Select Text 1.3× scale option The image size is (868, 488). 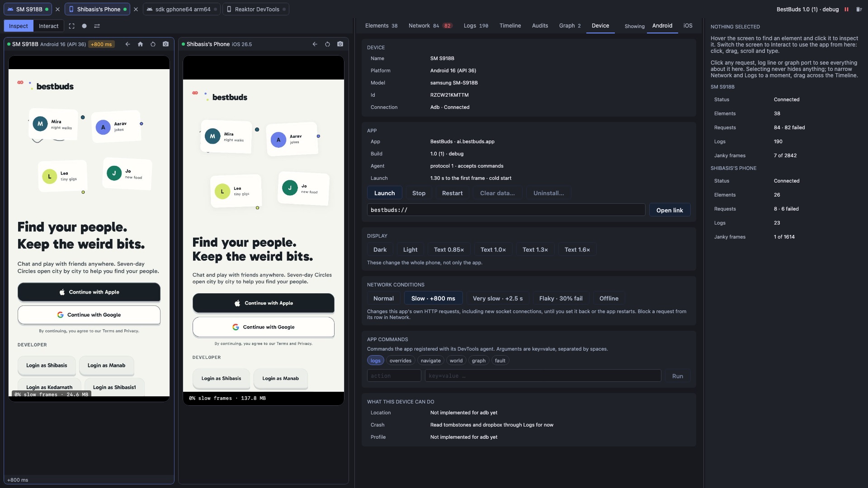(x=535, y=249)
